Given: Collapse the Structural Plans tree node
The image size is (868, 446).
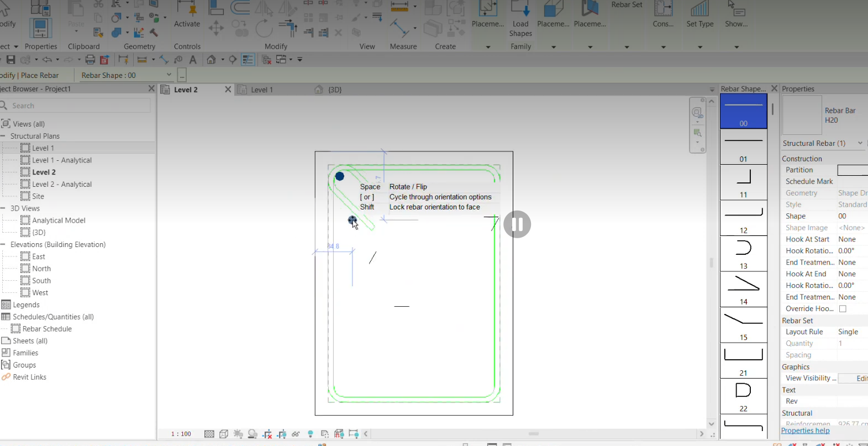Looking at the screenshot, I should [x=3, y=136].
